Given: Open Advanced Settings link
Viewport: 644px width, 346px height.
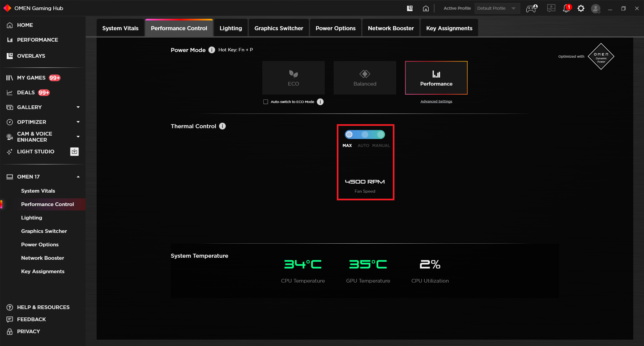Looking at the screenshot, I should pos(436,101).
